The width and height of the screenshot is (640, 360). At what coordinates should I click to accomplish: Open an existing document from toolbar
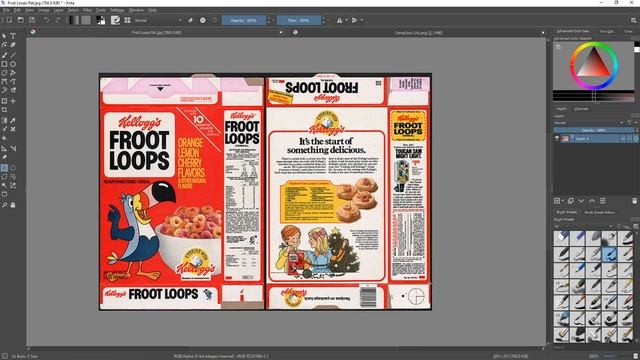pyautogui.click(x=21, y=20)
